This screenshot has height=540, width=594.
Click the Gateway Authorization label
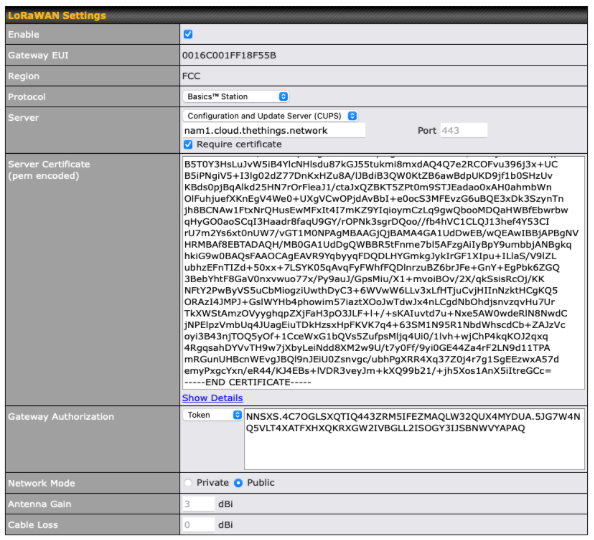[61, 417]
